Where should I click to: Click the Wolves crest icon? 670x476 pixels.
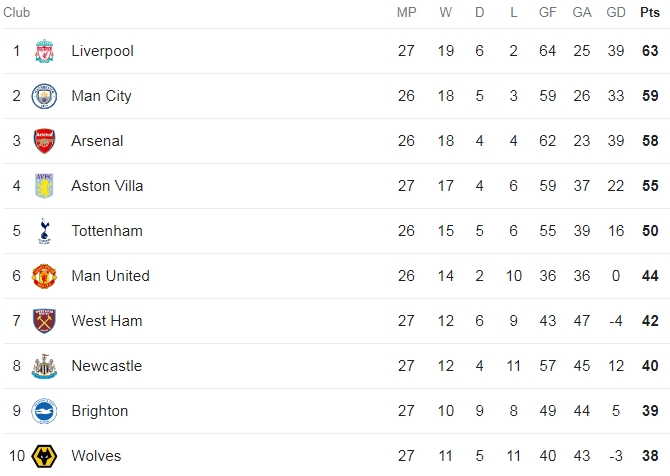[44, 456]
